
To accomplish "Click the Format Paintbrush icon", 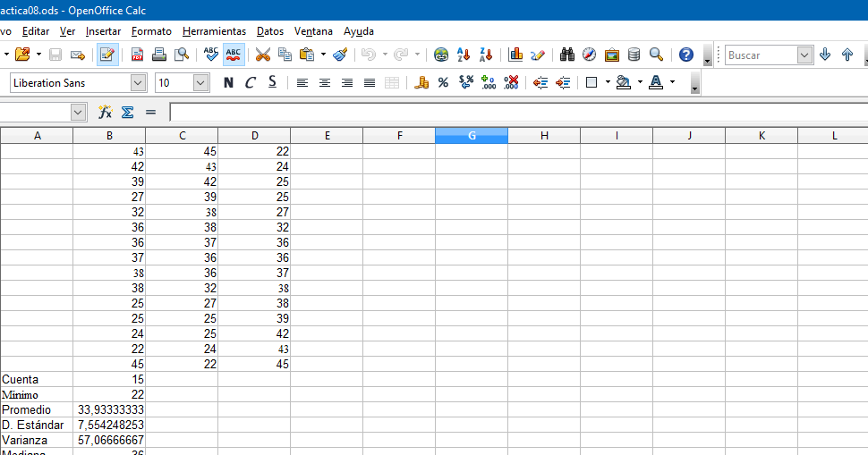I will [340, 55].
